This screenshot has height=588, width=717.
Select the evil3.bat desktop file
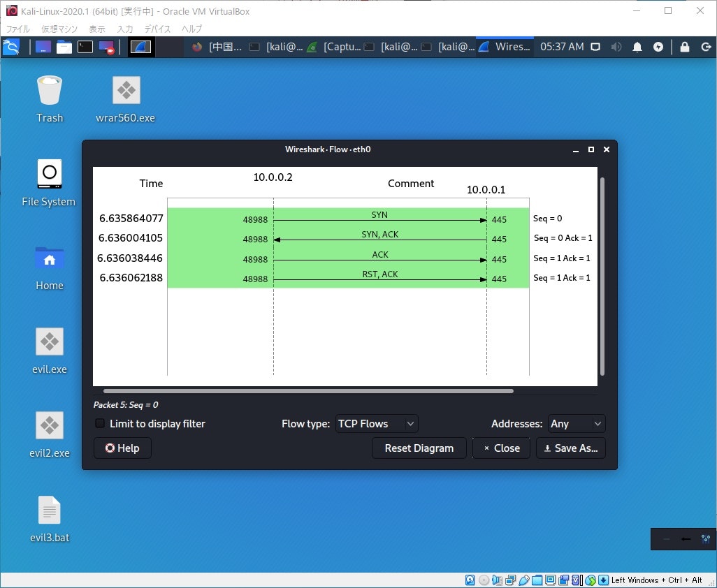click(x=50, y=519)
